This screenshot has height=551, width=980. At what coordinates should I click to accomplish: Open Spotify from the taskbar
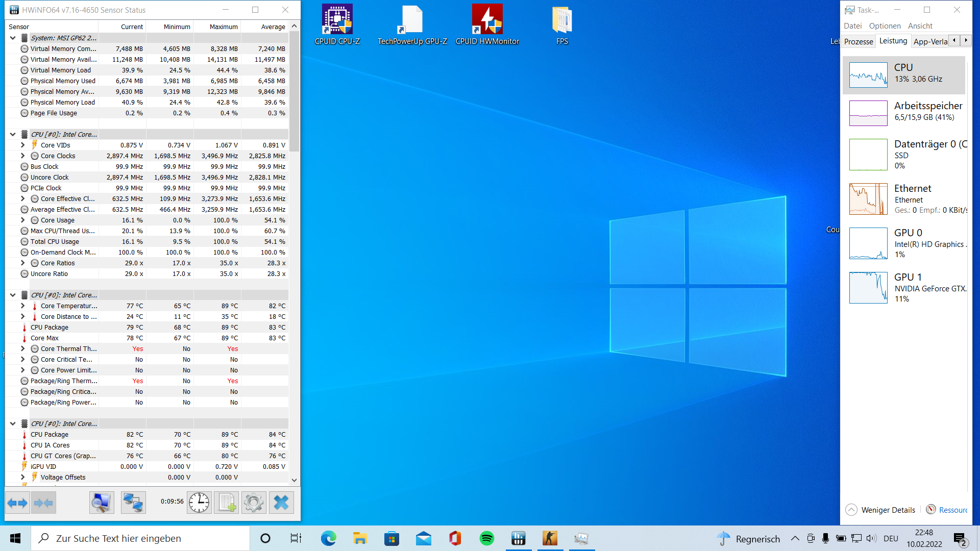click(487, 538)
